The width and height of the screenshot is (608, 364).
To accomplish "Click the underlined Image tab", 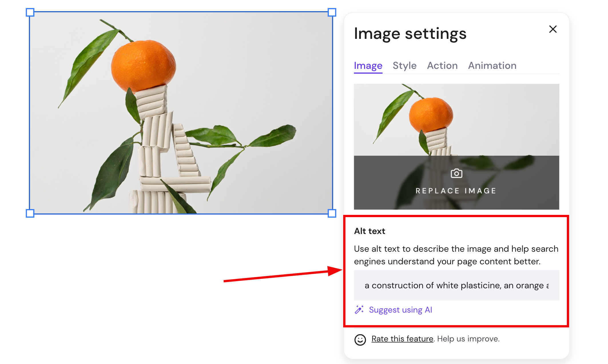I will tap(368, 65).
